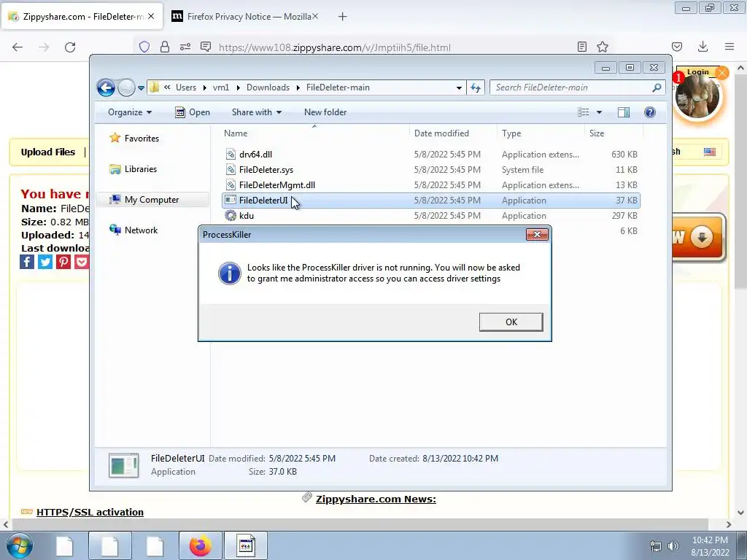Viewport: 747px width, 560px height.
Task: Close the Firefox Privacy Notice tab
Action: tap(315, 16)
